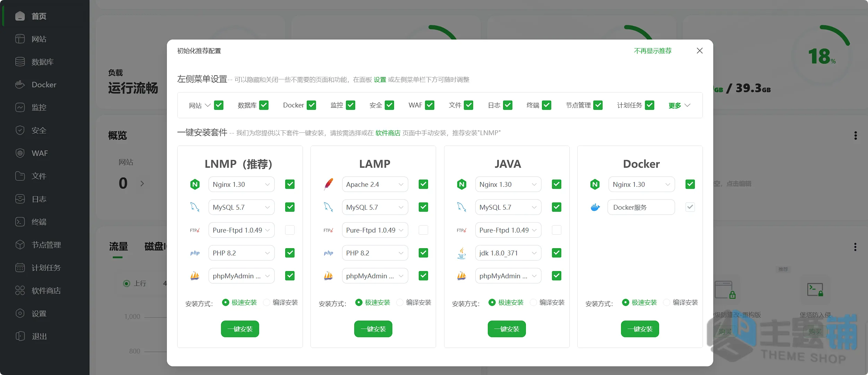The width and height of the screenshot is (868, 375).
Task: Uncheck the 计划任务 menu checkbox
Action: point(650,105)
